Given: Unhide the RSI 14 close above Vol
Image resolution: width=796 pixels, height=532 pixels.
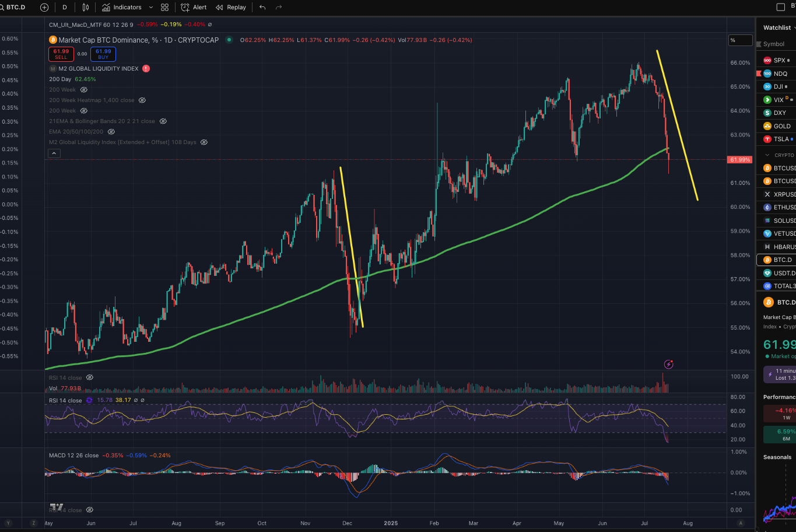Looking at the screenshot, I should 90,377.
